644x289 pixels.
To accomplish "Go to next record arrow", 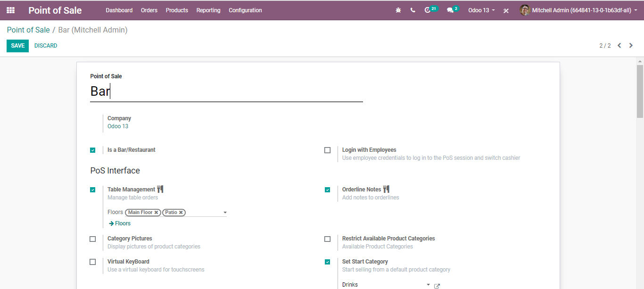I will click(x=631, y=45).
